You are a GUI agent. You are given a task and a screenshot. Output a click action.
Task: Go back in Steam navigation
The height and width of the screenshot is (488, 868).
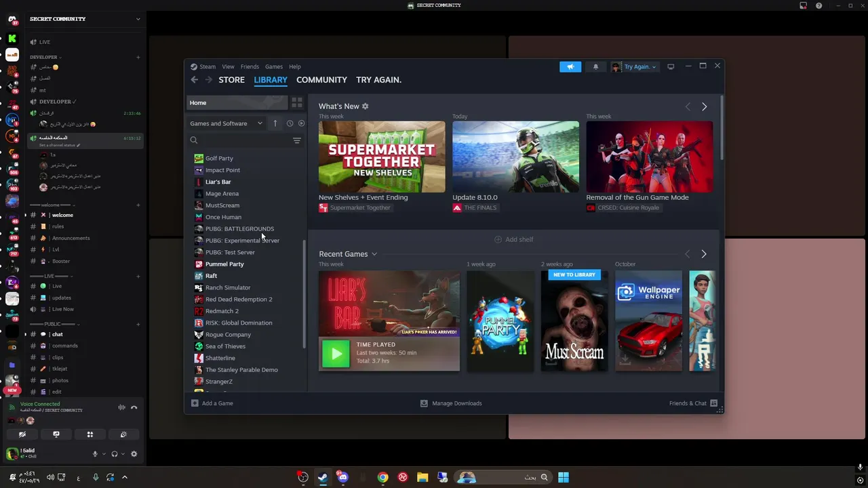coord(195,80)
